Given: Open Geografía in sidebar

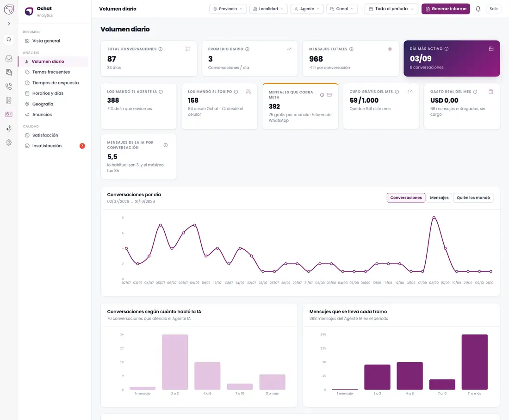Looking at the screenshot, I should (53, 104).
